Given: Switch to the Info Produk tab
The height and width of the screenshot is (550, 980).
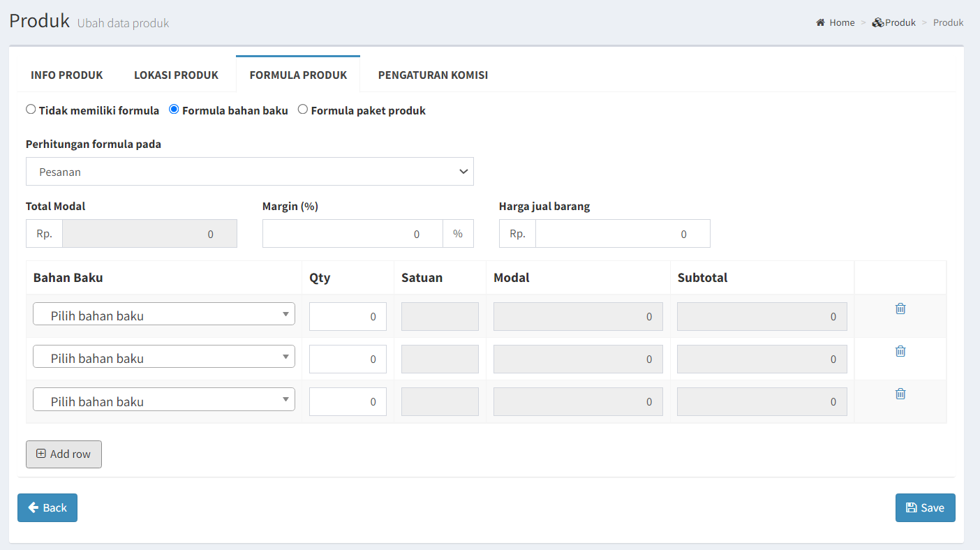Looking at the screenshot, I should [67, 75].
